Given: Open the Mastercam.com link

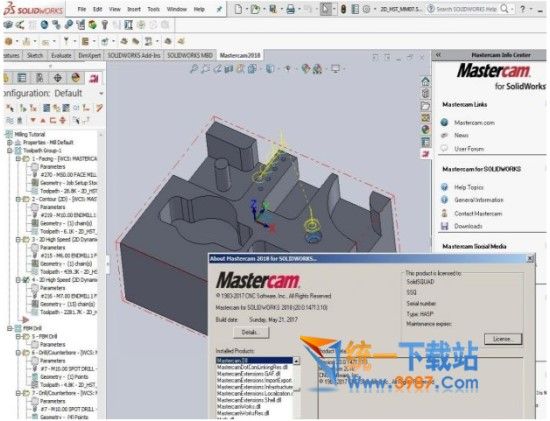Looking at the screenshot, I should (474, 123).
